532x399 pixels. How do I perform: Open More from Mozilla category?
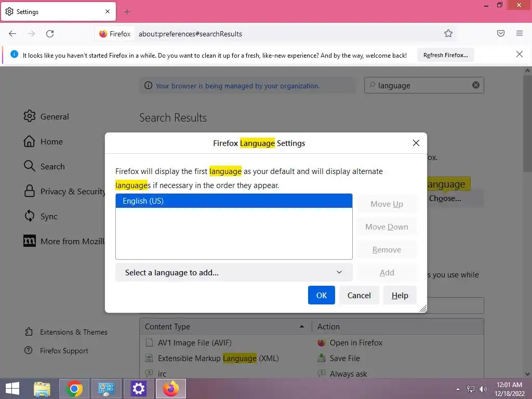64,241
